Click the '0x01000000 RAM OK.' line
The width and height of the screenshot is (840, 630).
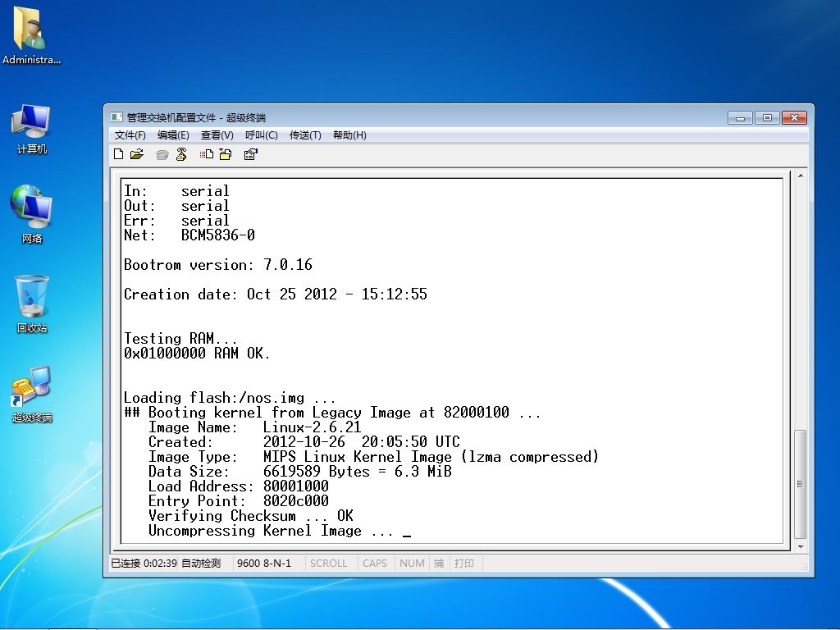[197, 353]
